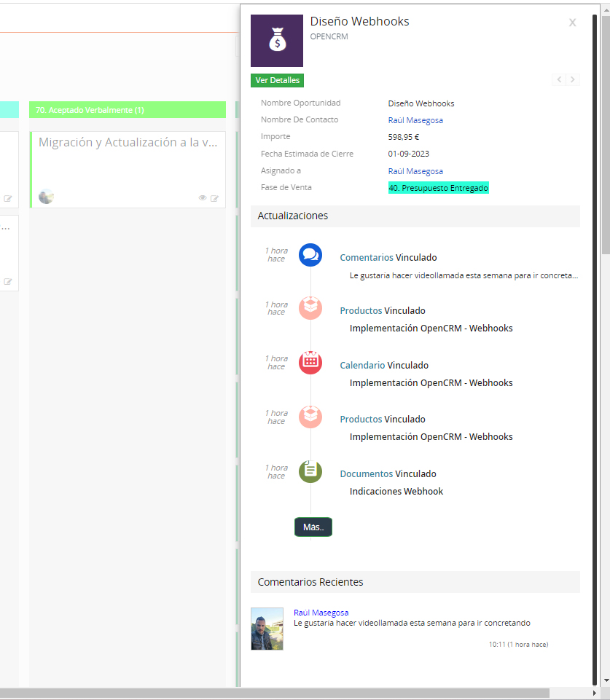Open the Comentarios link in updates
Screen dimensions: 610x700
pos(366,258)
